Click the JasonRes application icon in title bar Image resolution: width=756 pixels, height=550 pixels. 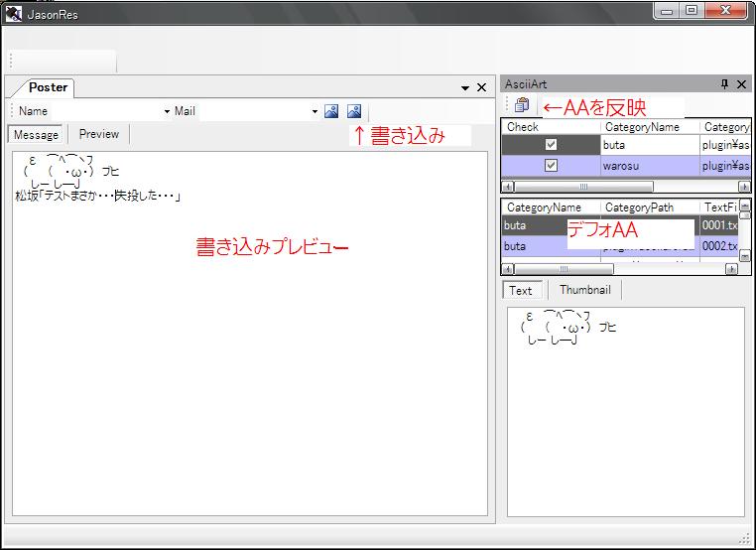pyautogui.click(x=14, y=14)
